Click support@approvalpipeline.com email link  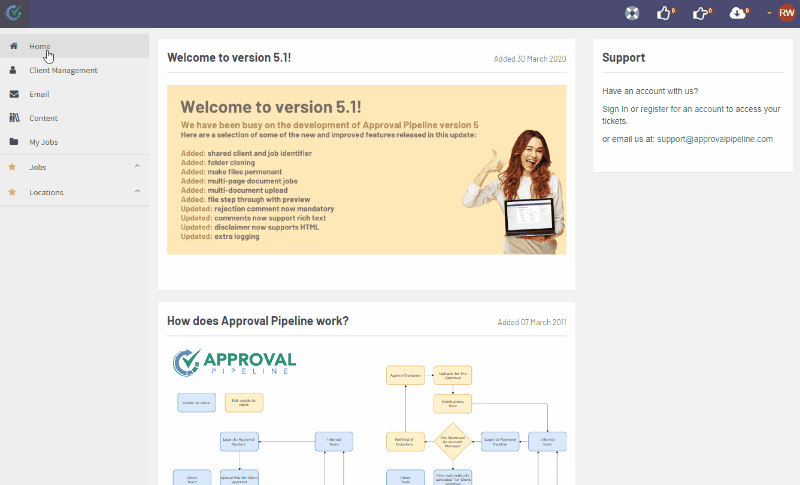pos(715,139)
